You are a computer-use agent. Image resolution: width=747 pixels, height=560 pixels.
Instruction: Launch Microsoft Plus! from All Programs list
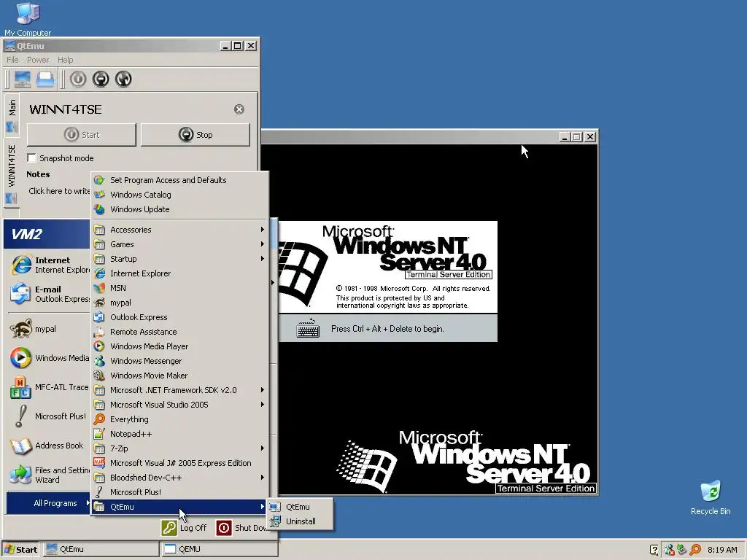[x=180, y=492]
